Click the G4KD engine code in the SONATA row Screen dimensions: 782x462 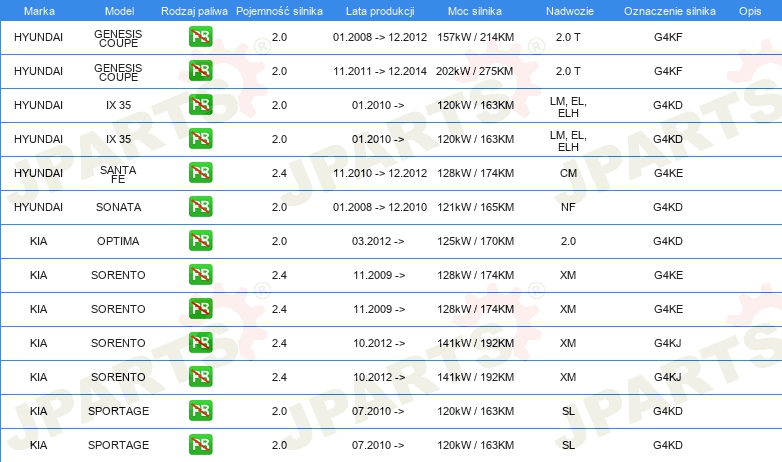pyautogui.click(x=668, y=207)
